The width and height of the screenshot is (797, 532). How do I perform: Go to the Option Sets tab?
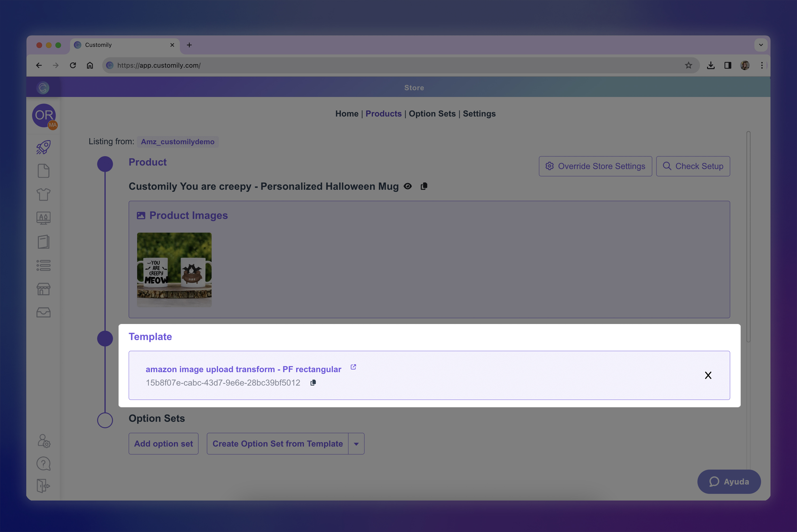point(432,114)
